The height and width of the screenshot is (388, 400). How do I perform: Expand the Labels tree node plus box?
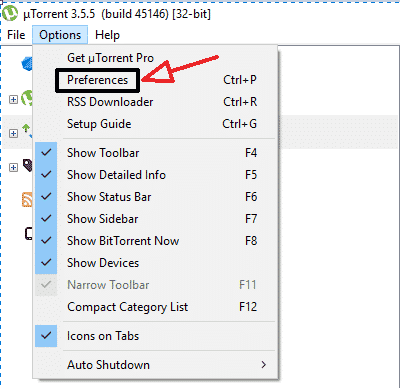(13, 167)
